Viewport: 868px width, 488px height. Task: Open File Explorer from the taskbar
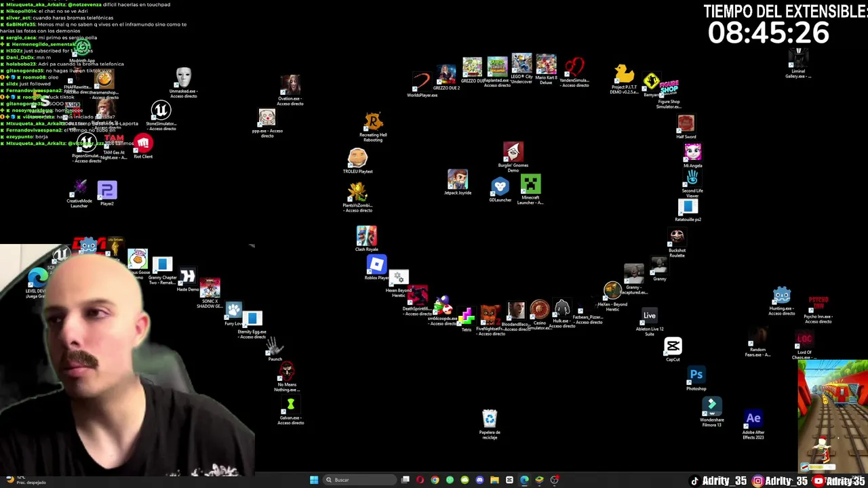tap(494, 480)
